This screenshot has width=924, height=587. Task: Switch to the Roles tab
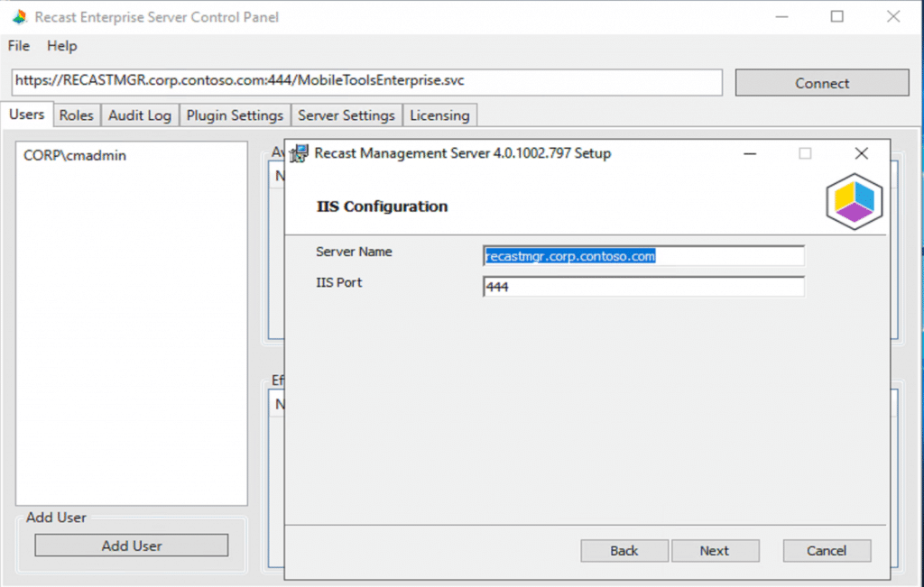(x=76, y=115)
